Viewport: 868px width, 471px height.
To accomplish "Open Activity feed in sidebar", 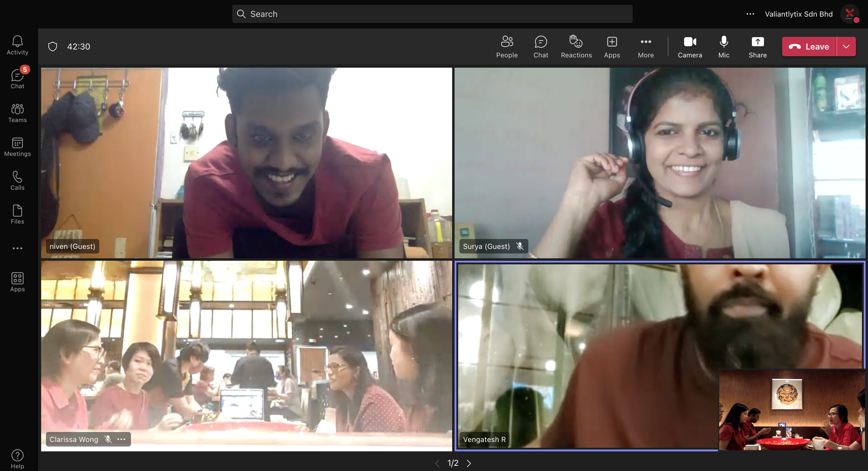I will point(17,45).
